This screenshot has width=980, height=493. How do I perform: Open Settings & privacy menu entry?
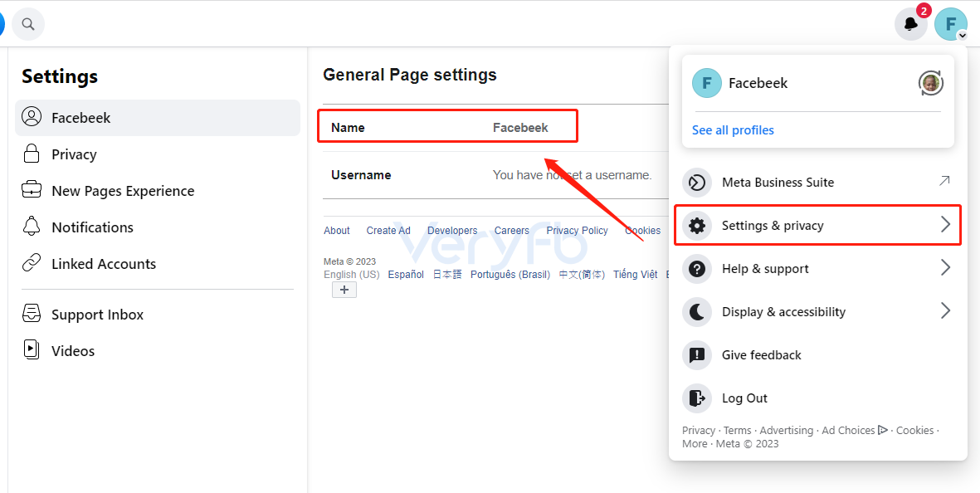point(817,226)
